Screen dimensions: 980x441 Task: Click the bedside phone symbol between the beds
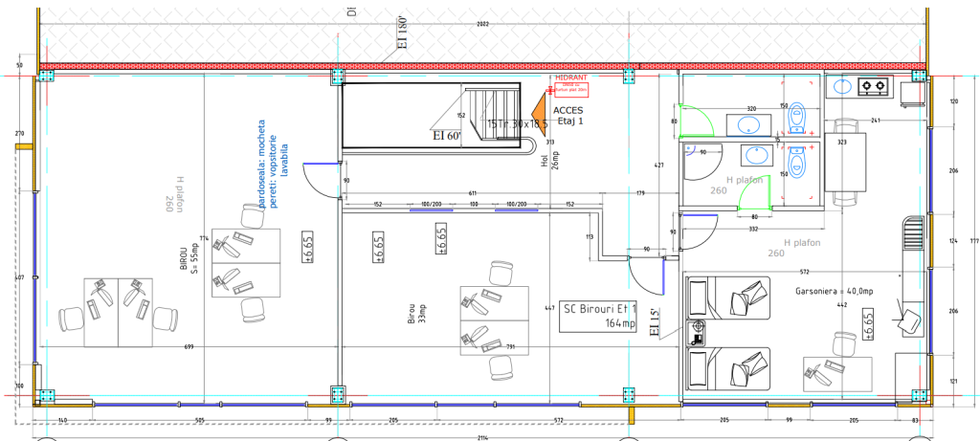[x=699, y=335]
